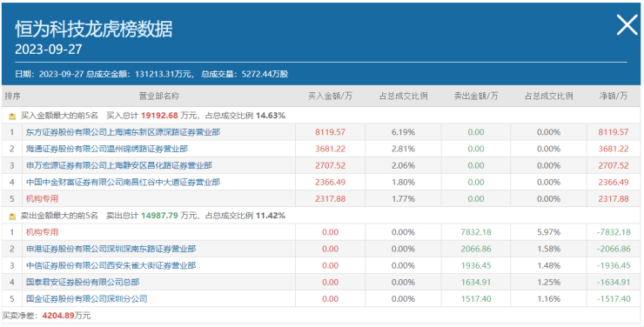This screenshot has width=644, height=327.
Task: Open 申万宏源上海静安区昌化路证券营业部 link
Action: (118, 166)
